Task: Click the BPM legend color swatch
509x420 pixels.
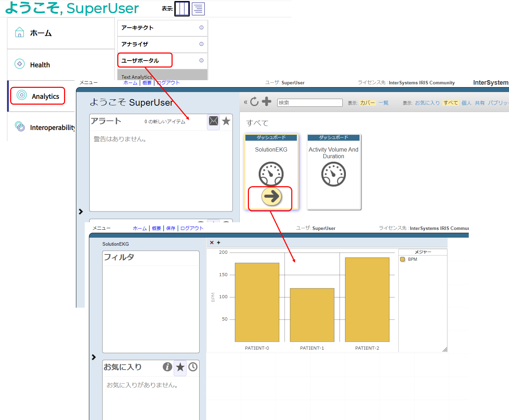Action: (x=403, y=259)
